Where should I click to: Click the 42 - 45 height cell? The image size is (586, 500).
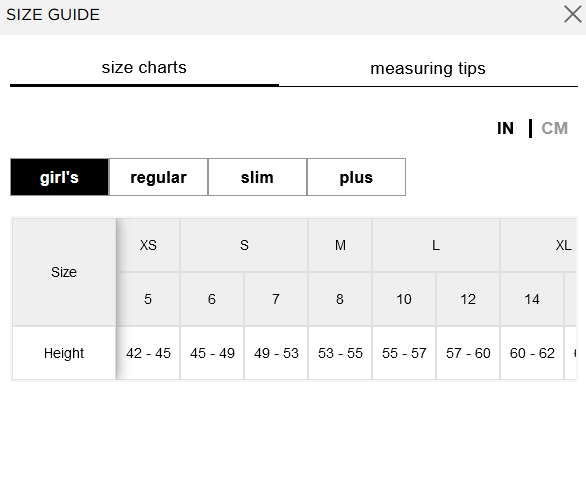click(x=148, y=353)
